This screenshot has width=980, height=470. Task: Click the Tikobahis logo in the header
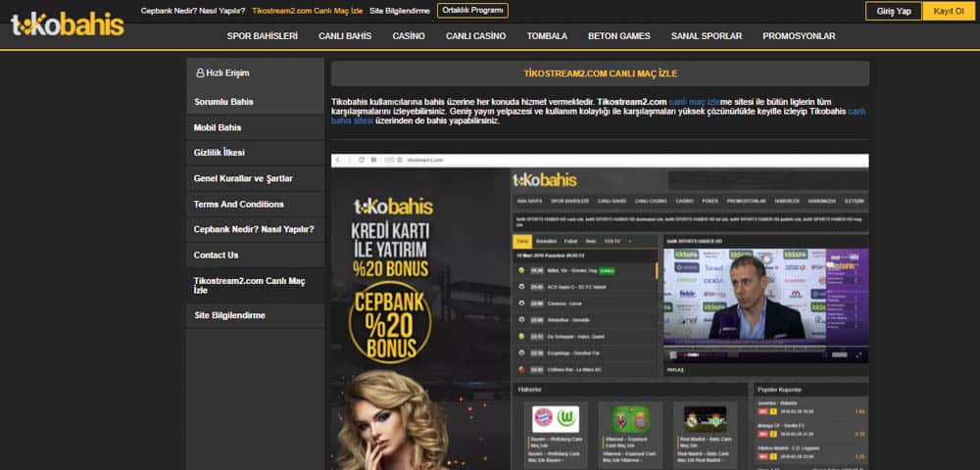click(68, 24)
